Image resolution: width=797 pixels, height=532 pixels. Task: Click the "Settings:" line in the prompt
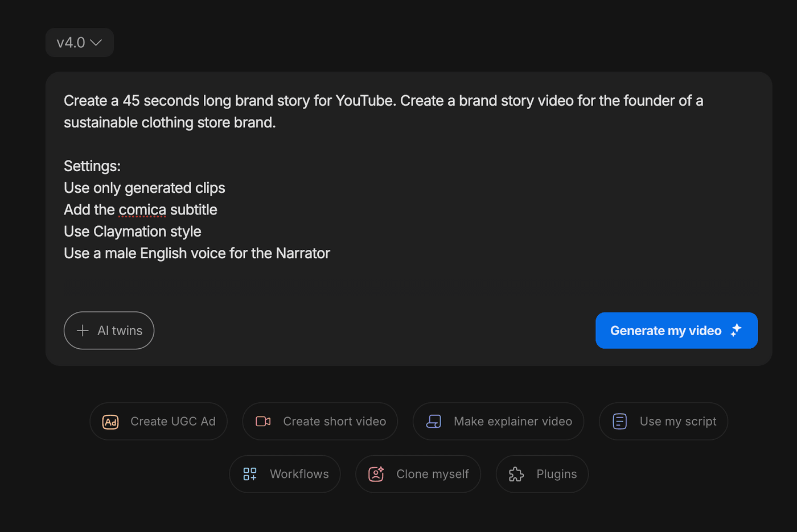pyautogui.click(x=92, y=166)
